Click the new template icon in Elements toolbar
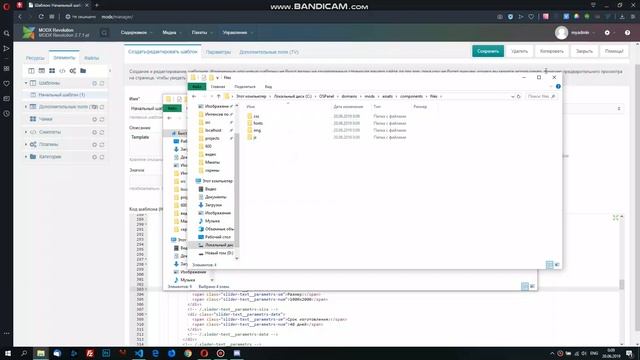The height and width of the screenshot is (360, 640). tap(31, 71)
